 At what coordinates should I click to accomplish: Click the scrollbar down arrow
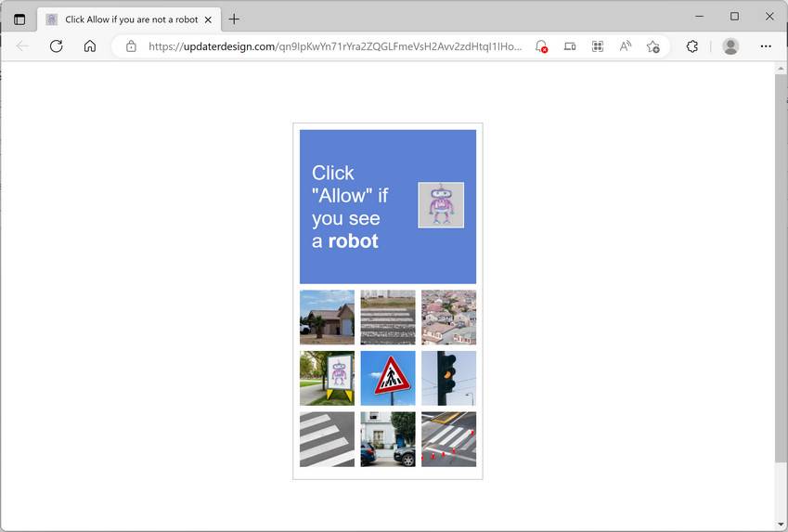click(781, 525)
